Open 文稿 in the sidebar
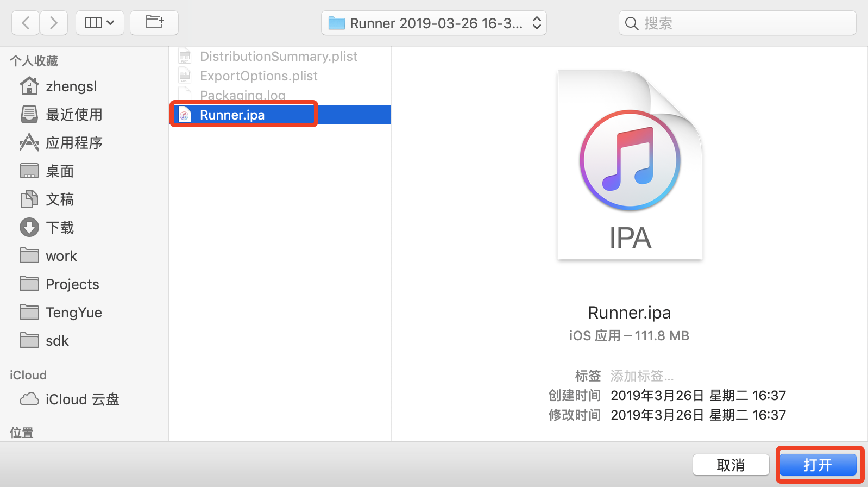 [60, 199]
